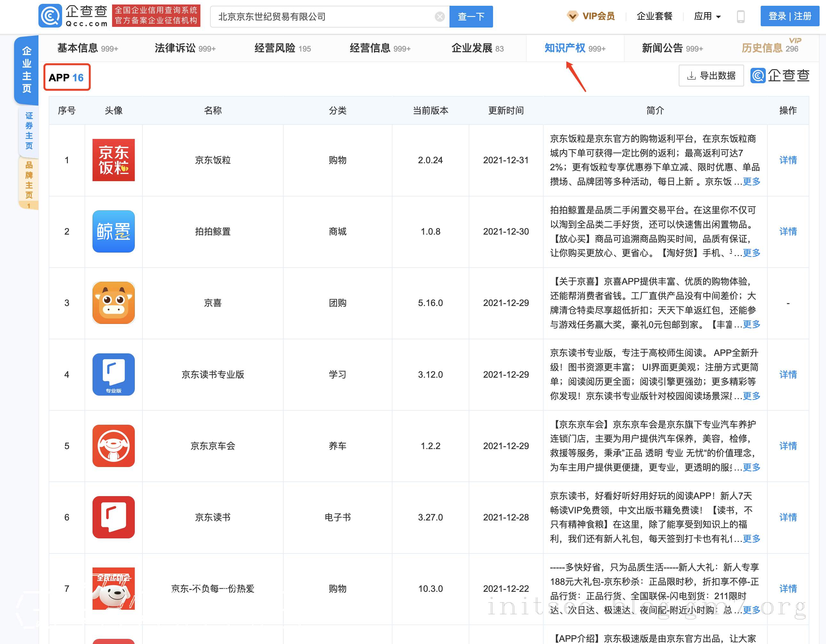Click 导出数据 export button

711,76
